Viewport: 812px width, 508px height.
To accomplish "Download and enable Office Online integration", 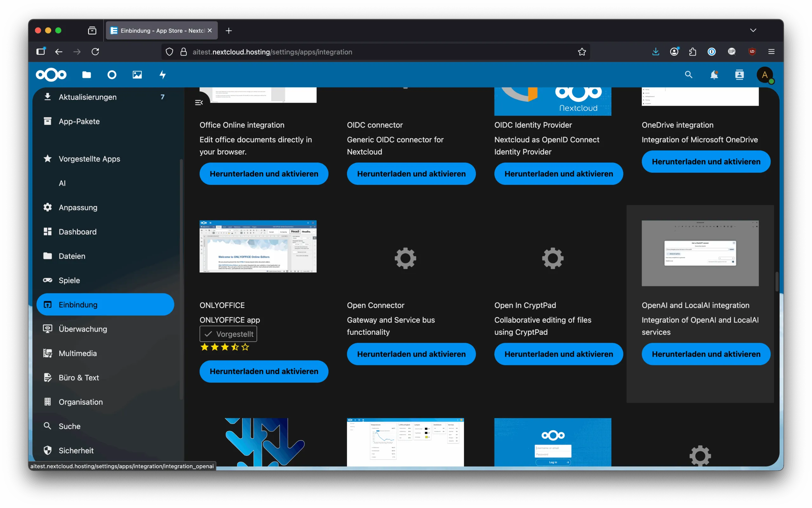I will [264, 174].
